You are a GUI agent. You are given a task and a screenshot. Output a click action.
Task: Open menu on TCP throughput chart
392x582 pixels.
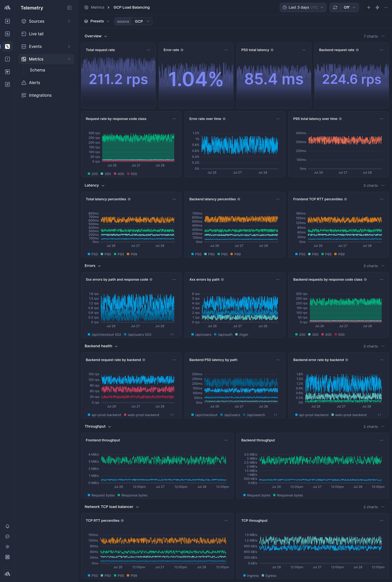[381, 521]
